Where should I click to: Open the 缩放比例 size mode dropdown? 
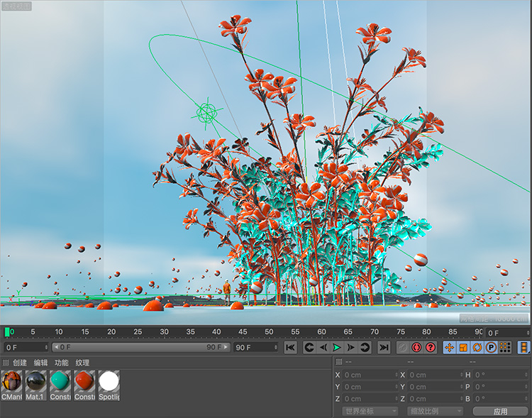[436, 411]
